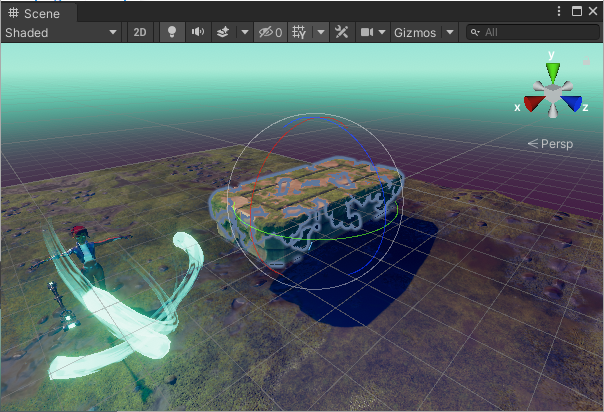This screenshot has height=412, width=604.
Task: Open the grid settings dropdown arrow
Action: 320,32
